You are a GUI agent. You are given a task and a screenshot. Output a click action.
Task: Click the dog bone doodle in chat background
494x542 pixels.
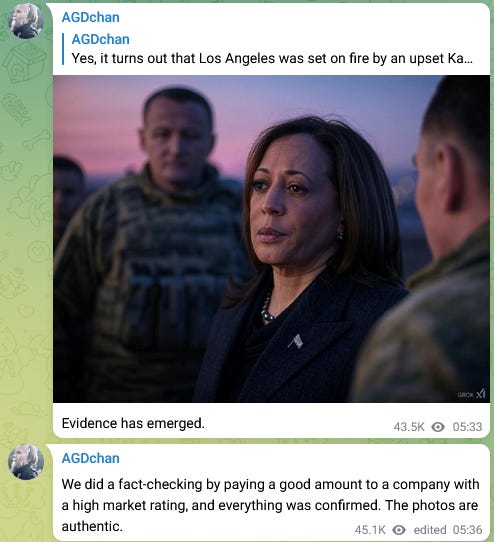tap(37, 139)
